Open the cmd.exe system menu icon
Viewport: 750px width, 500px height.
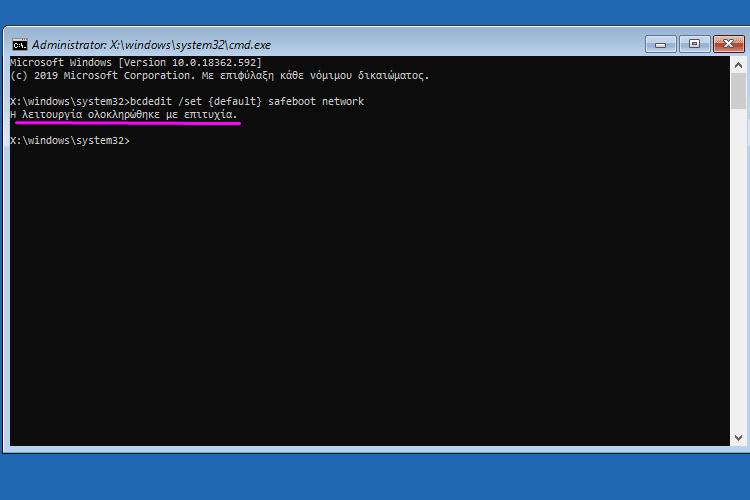20,45
